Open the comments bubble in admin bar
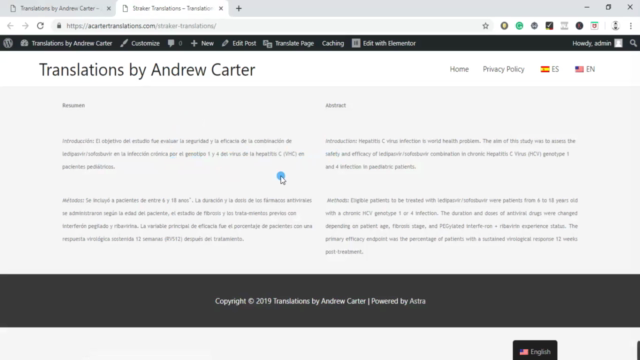This screenshot has width=640, height=360. coord(175,43)
